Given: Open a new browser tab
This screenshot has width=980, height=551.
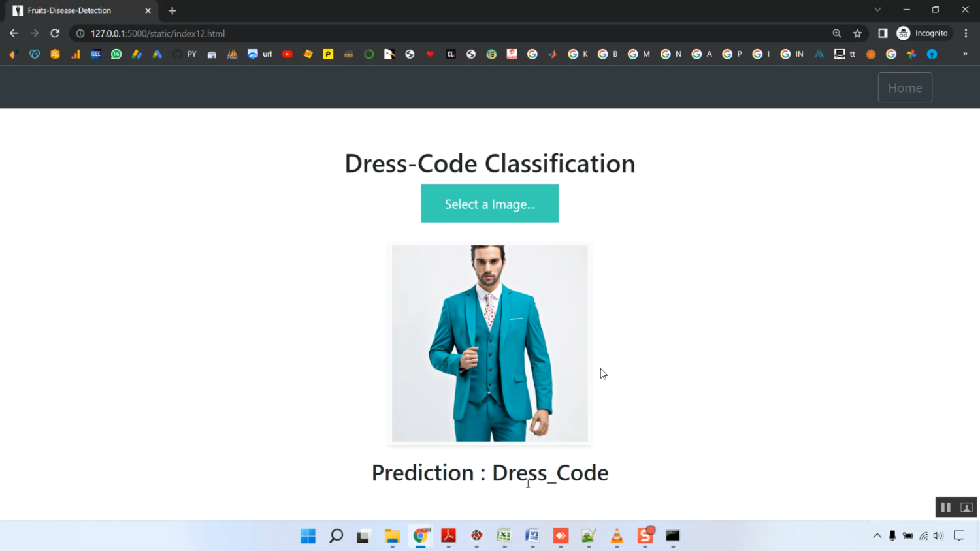Looking at the screenshot, I should click(x=172, y=10).
